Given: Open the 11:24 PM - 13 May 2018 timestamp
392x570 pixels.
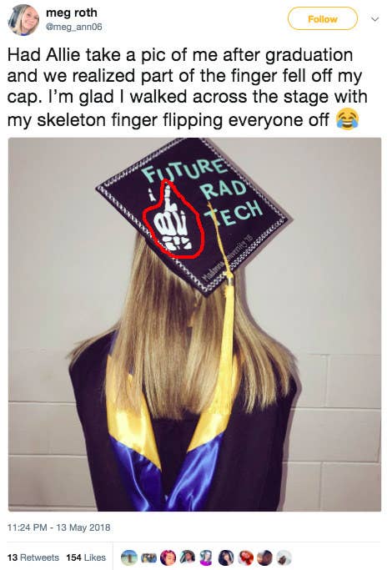Looking at the screenshot, I should [59, 527].
